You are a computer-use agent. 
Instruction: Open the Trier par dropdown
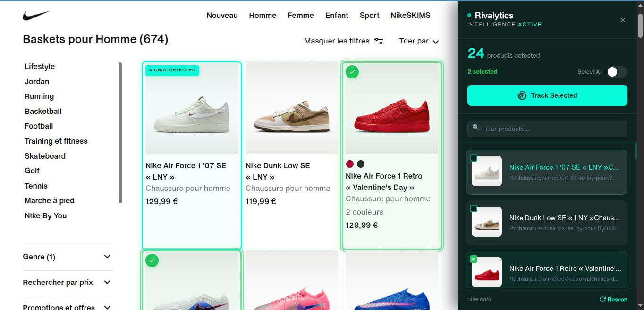pos(418,41)
